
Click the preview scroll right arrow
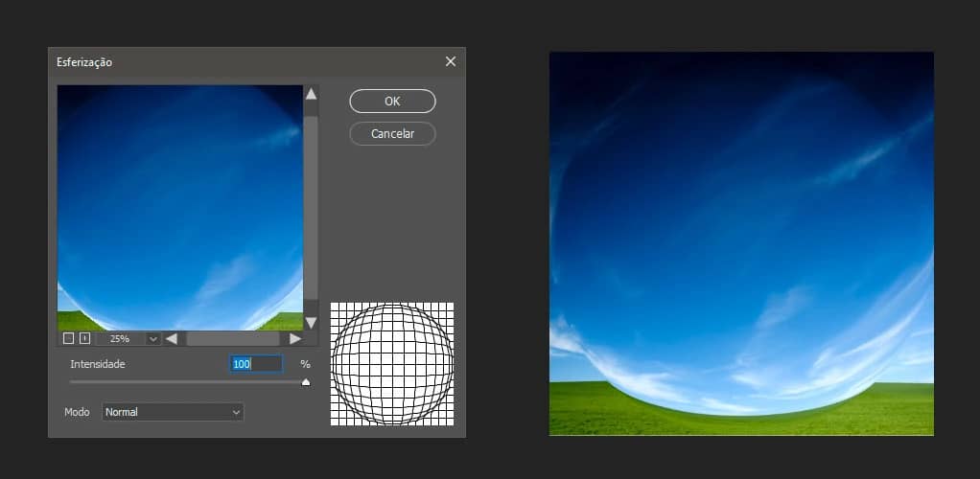click(295, 338)
